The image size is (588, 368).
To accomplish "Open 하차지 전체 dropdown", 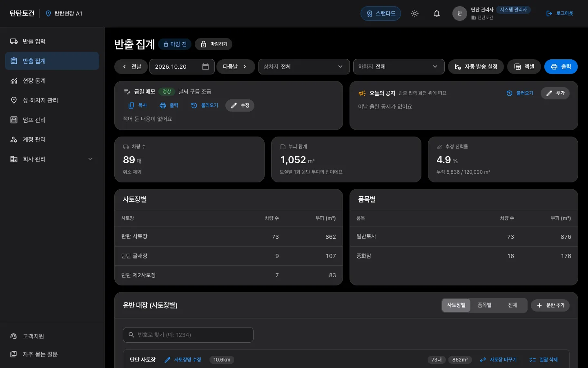I will 399,67.
